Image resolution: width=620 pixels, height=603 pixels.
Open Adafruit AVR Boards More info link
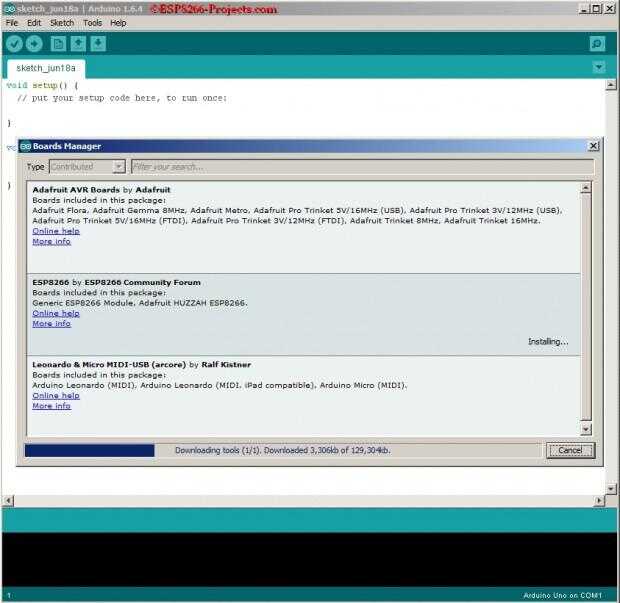coord(51,241)
